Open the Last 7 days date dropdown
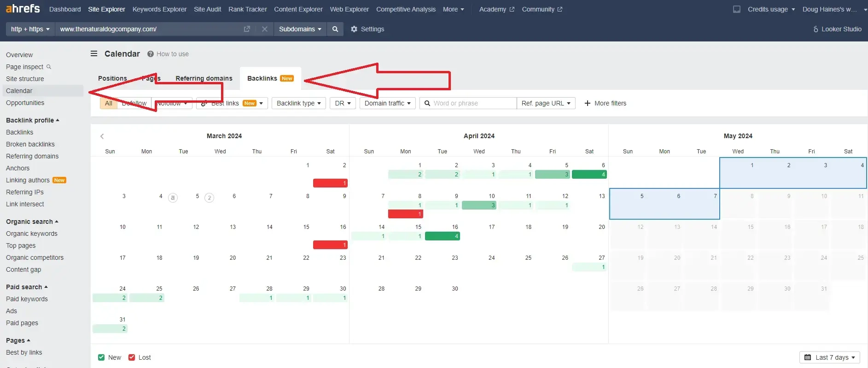Viewport: 868px width, 368px height. [x=829, y=357]
